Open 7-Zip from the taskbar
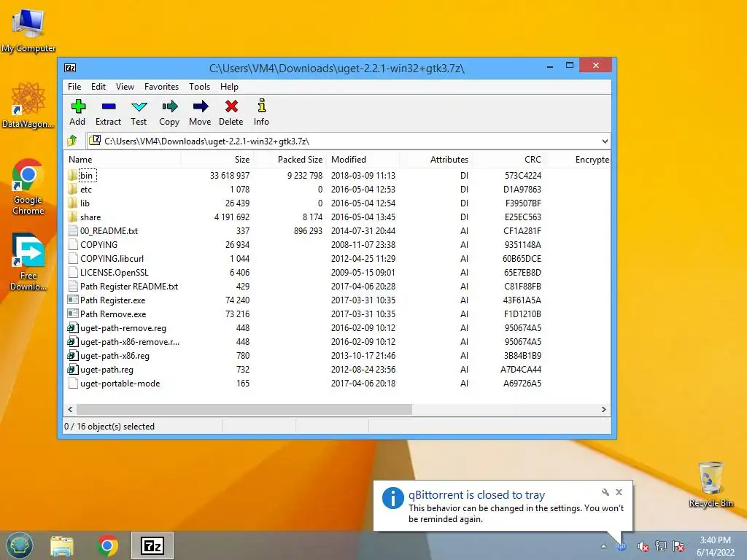 [x=152, y=545]
